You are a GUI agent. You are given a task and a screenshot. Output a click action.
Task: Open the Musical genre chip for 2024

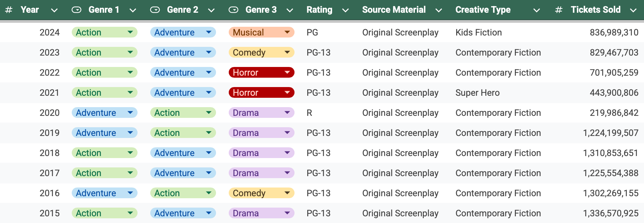coord(261,32)
